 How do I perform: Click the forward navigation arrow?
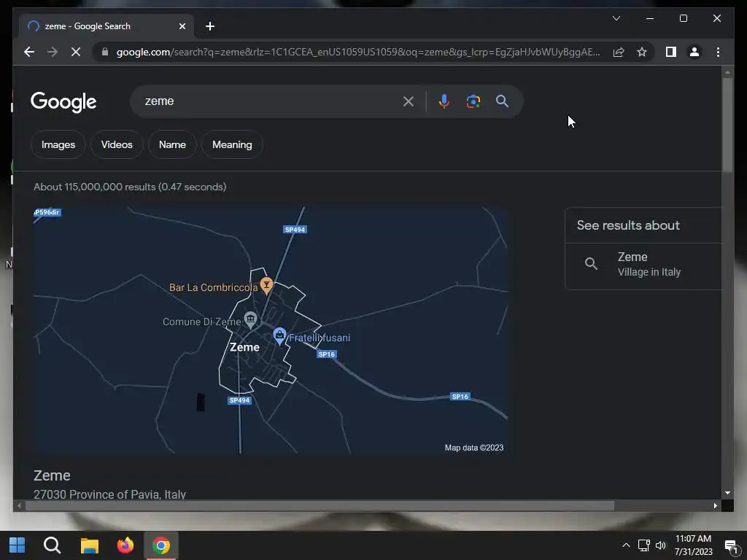pyautogui.click(x=53, y=52)
